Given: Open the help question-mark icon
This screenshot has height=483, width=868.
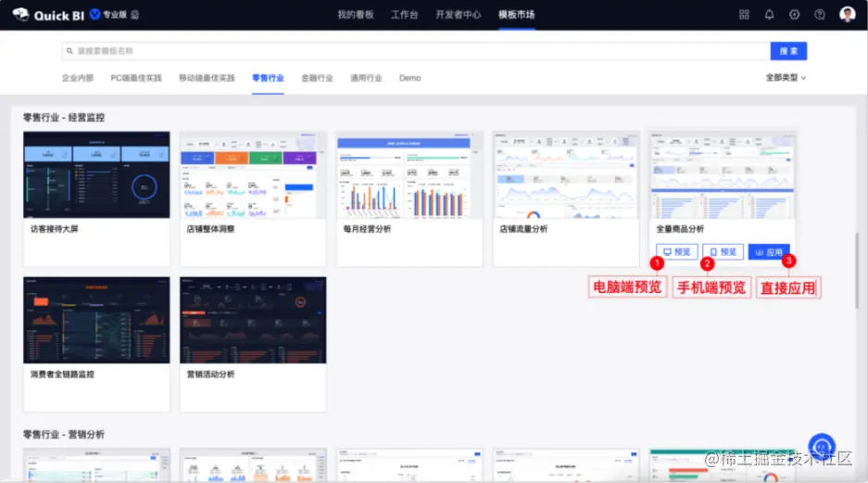Looking at the screenshot, I should pyautogui.click(x=819, y=15).
